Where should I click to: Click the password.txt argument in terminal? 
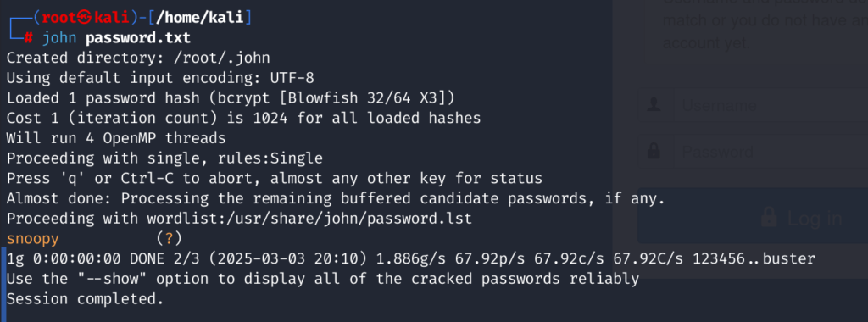[x=138, y=38]
